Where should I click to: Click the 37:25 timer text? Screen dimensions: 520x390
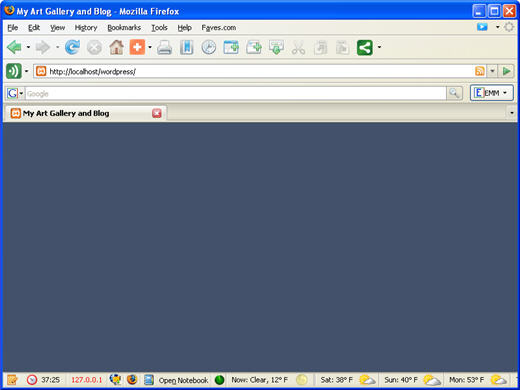50,380
